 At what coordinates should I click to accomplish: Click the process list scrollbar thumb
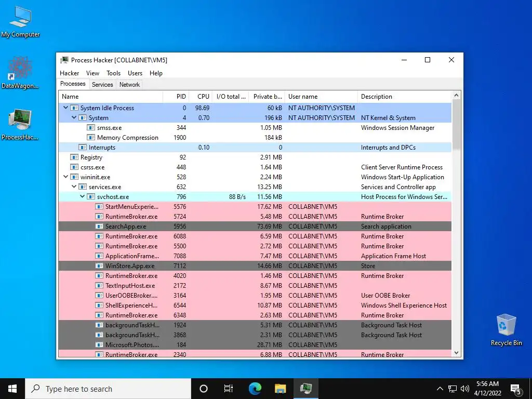(x=456, y=124)
